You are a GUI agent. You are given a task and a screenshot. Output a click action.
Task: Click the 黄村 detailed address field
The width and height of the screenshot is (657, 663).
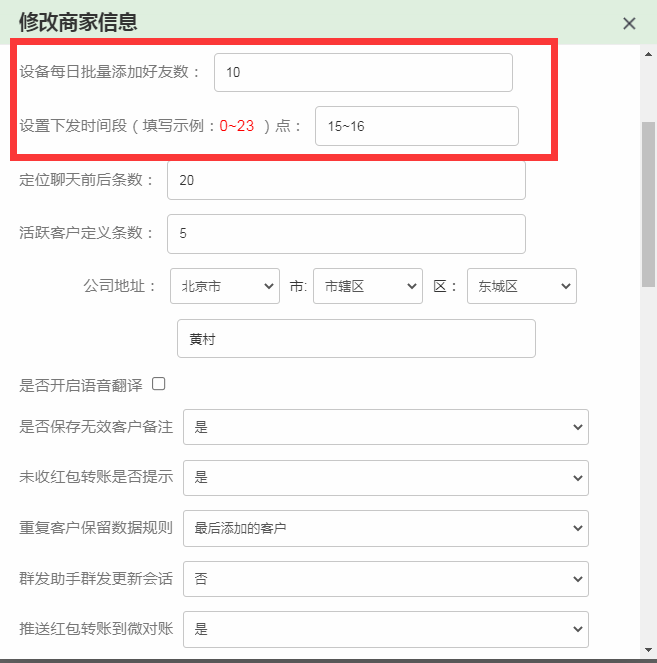[x=356, y=339]
